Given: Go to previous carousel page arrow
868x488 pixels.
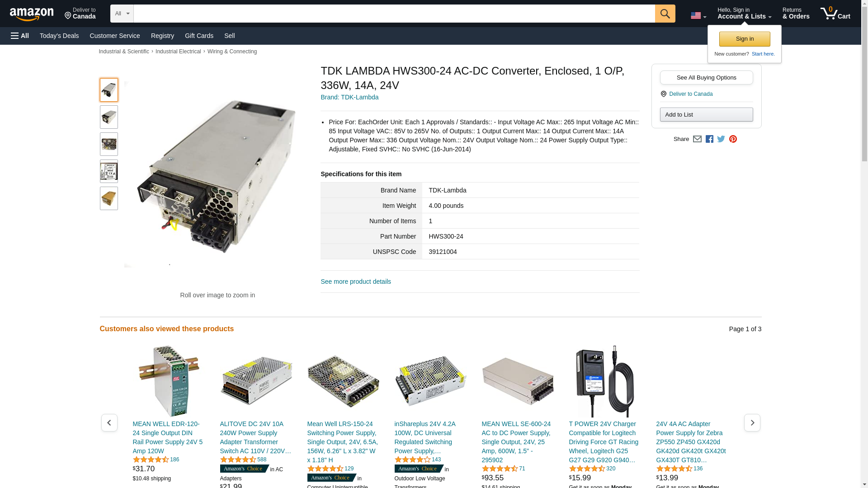Looking at the screenshot, I should point(109,422).
